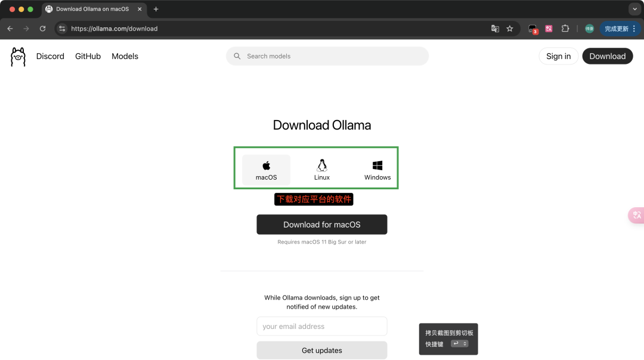Select the Linux platform option
Screen dimensions: 644x360
point(321,170)
